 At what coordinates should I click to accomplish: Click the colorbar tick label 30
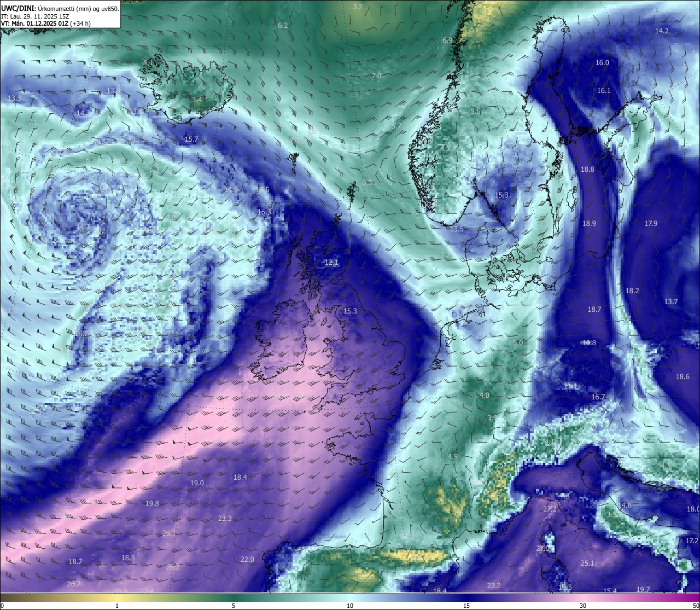coord(583,606)
